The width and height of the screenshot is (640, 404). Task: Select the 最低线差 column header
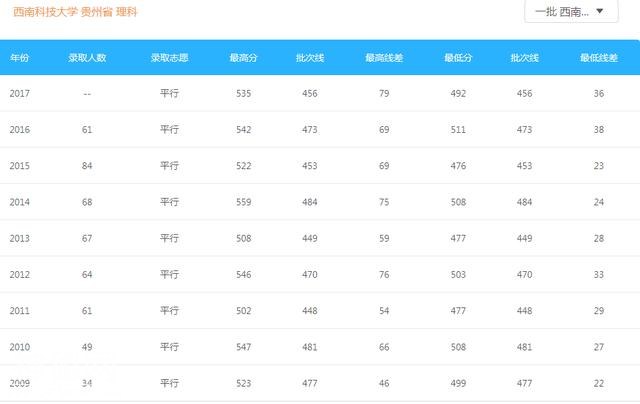(599, 58)
